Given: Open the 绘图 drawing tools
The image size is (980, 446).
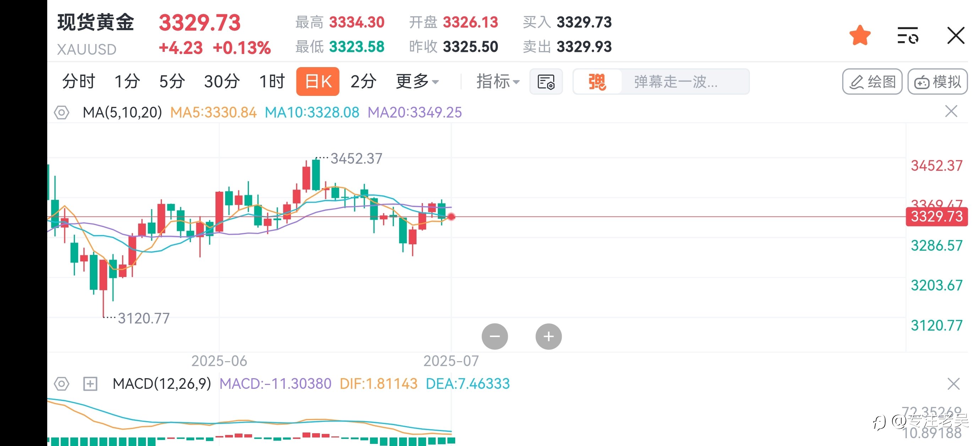Looking at the screenshot, I should point(872,81).
